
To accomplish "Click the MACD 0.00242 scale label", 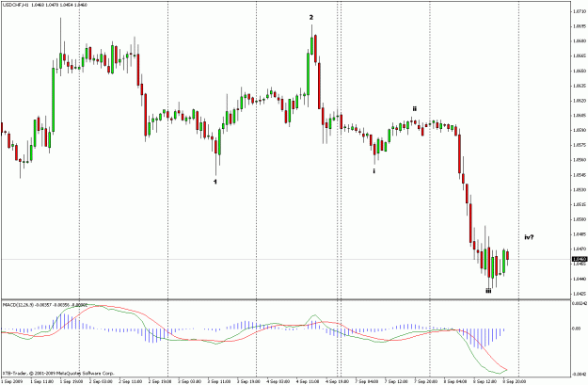I will pos(580,302).
